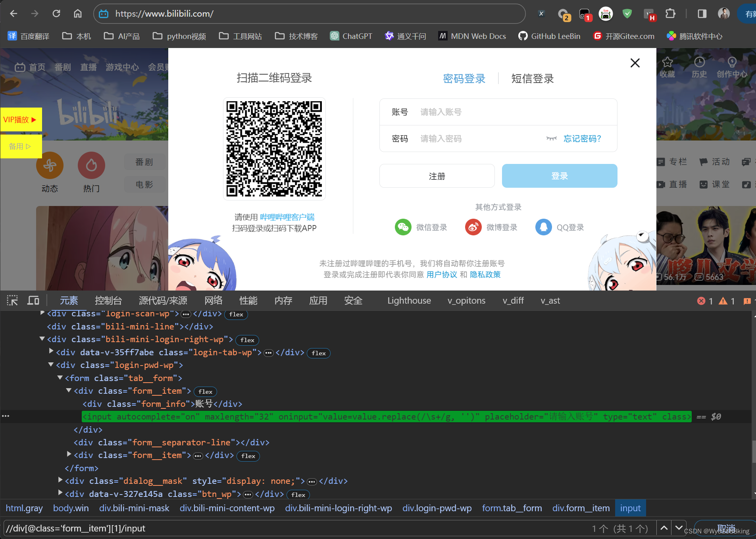Expand the btn_wp div node
The height and width of the screenshot is (539, 756).
click(x=60, y=493)
